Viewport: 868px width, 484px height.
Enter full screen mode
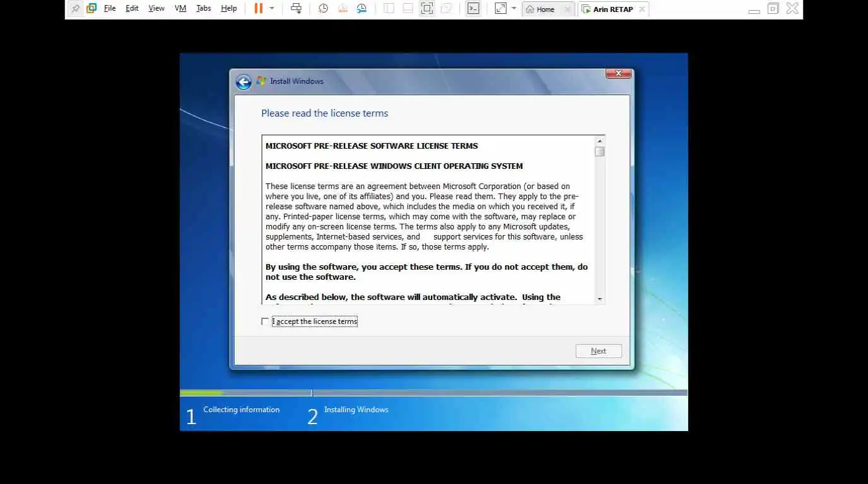pyautogui.click(x=427, y=9)
